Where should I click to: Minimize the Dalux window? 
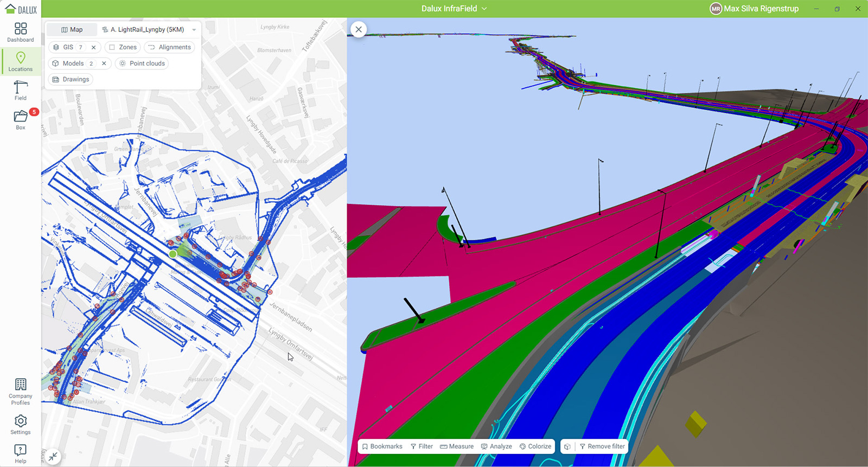click(816, 9)
